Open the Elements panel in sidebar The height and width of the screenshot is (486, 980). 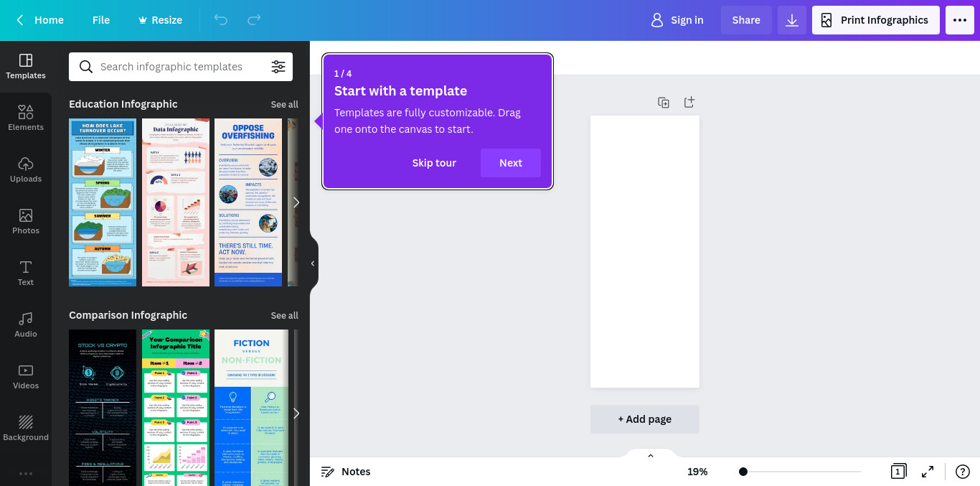26,118
